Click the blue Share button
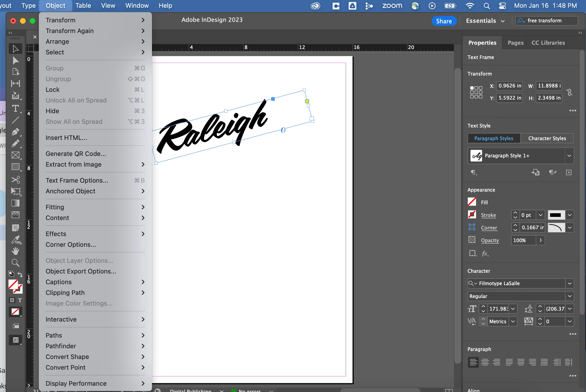This screenshot has height=392, width=586. [x=444, y=21]
